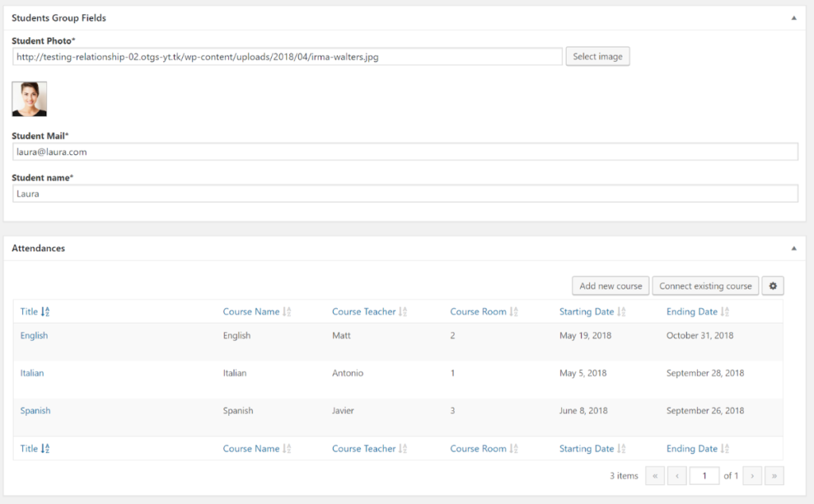Click the gear settings icon in Attendances

tap(771, 286)
